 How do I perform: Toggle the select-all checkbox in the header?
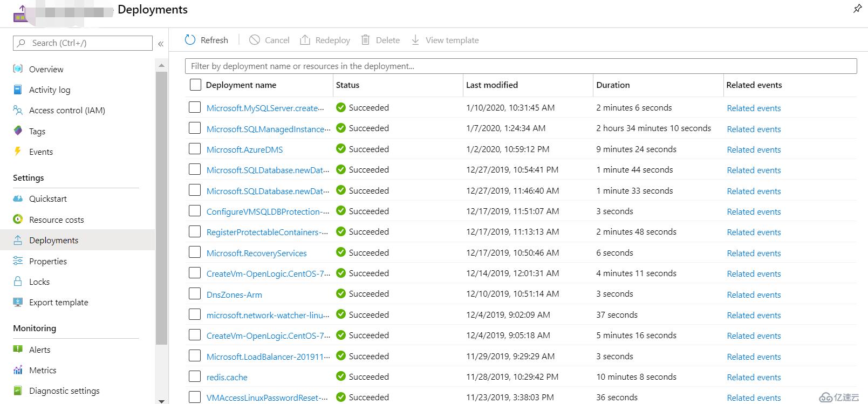pos(195,85)
